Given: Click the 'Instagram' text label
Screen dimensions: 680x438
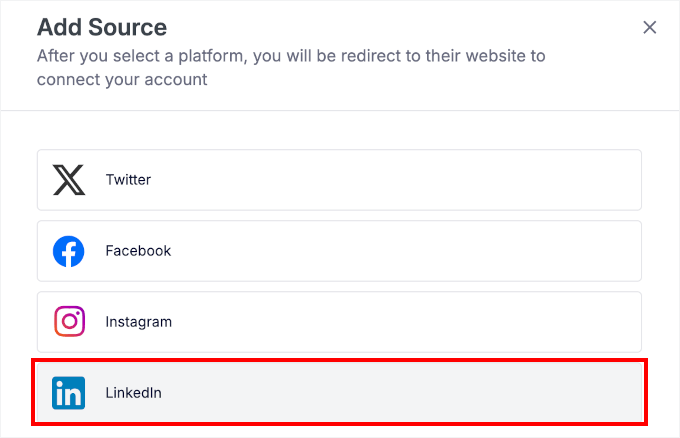Looking at the screenshot, I should 138,322.
